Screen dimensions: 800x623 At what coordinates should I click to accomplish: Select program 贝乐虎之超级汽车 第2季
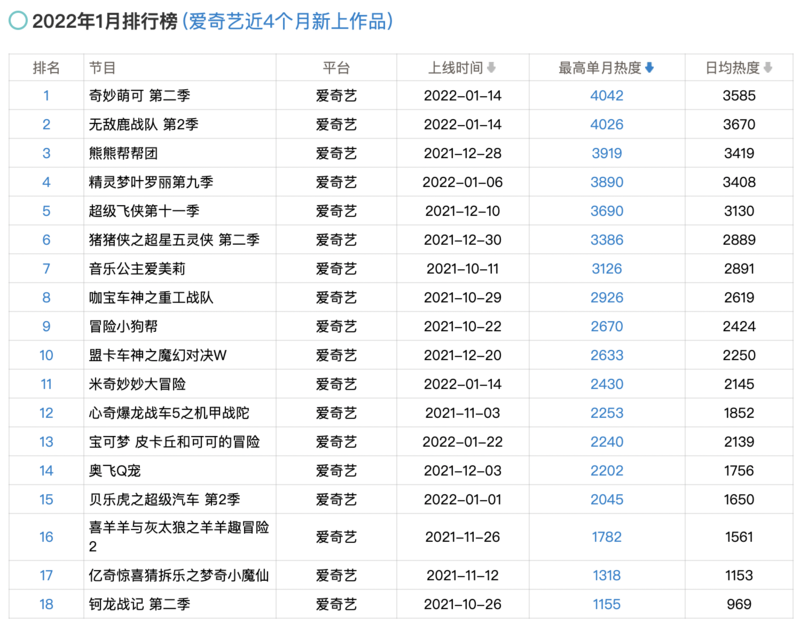click(x=164, y=500)
